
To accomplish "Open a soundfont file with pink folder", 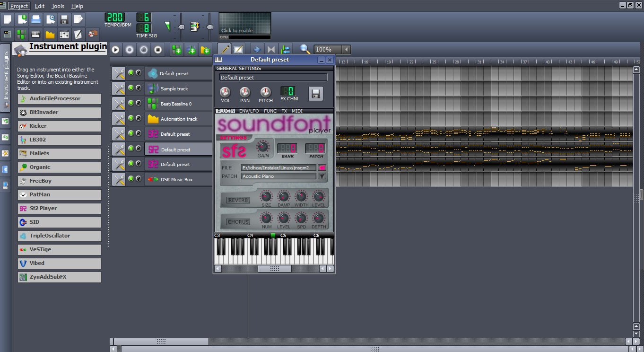I will [322, 167].
